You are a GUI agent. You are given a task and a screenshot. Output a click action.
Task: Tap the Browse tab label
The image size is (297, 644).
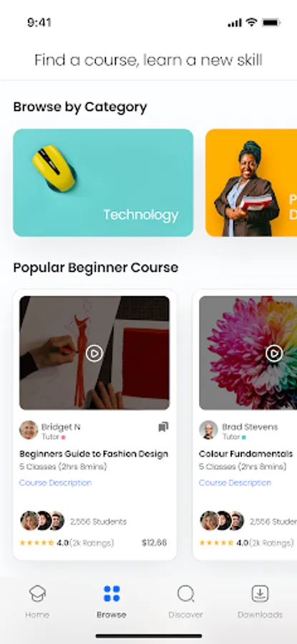point(112,615)
